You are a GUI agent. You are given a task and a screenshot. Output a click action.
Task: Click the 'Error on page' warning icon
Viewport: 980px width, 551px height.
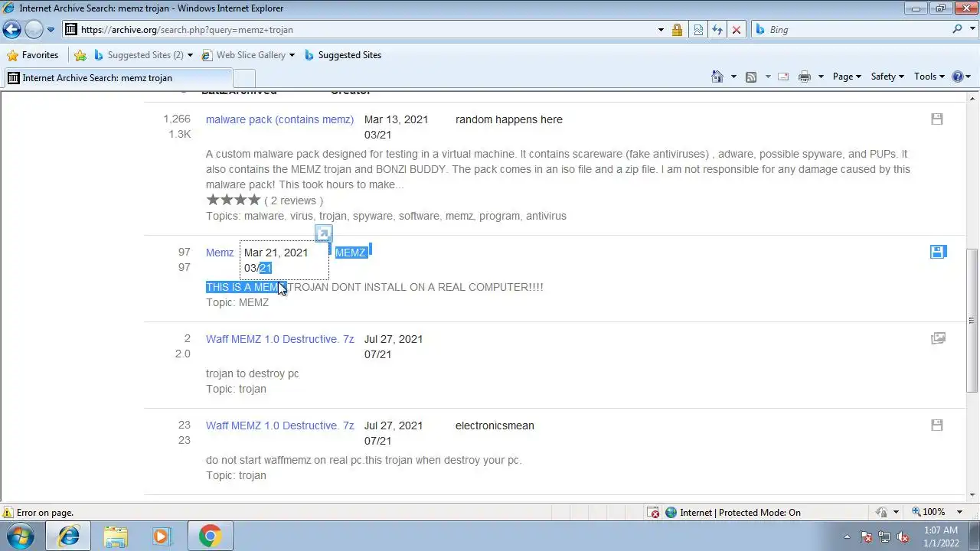pos(8,513)
